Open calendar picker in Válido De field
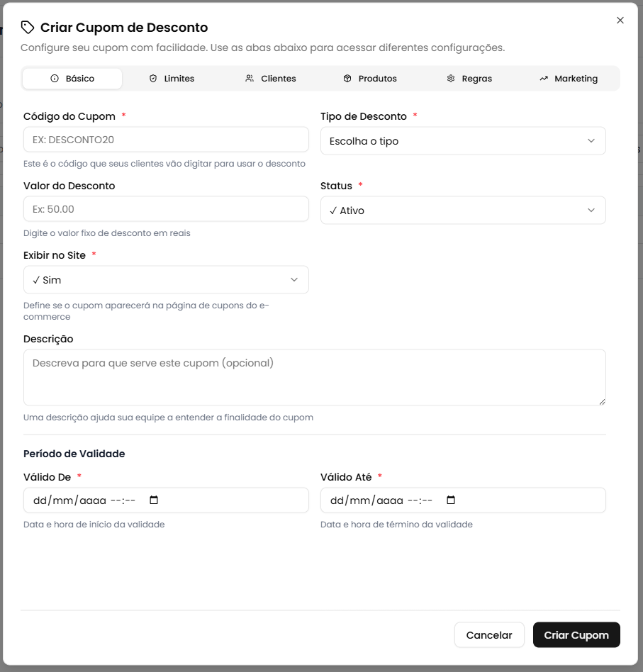The width and height of the screenshot is (643, 672). [x=154, y=500]
